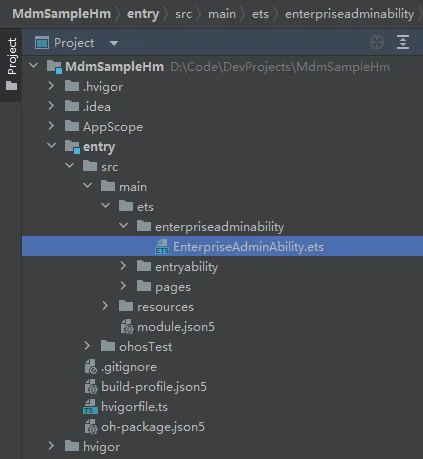
Task: Expand the AppScope folder chevron
Action: click(x=51, y=126)
